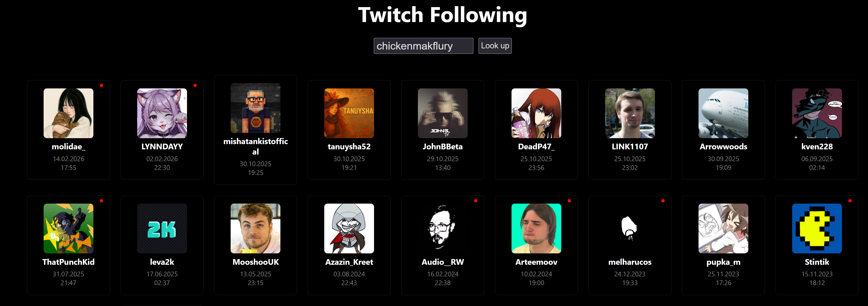Screen dimensions: 868x306
Task: Click the molidae_ cat-hugging avatar
Action: coord(69,113)
